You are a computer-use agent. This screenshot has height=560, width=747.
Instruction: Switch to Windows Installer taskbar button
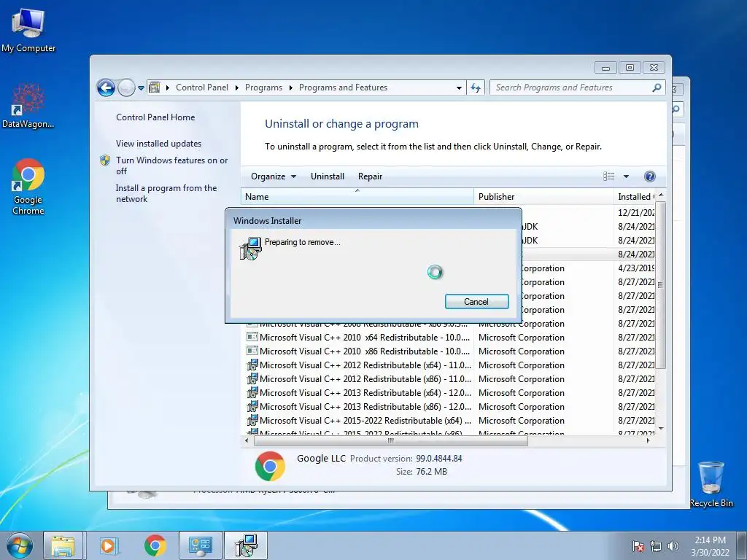click(246, 545)
